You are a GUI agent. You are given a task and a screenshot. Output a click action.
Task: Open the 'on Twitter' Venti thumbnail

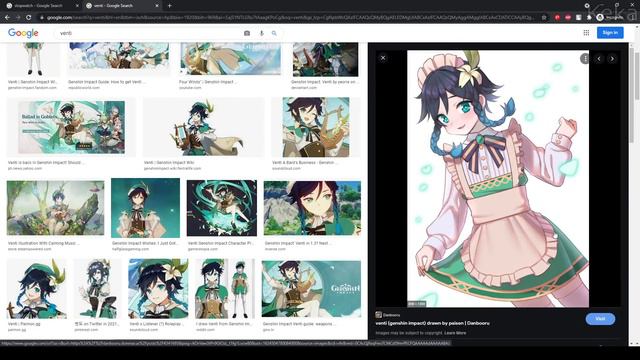pyautogui.click(x=98, y=288)
